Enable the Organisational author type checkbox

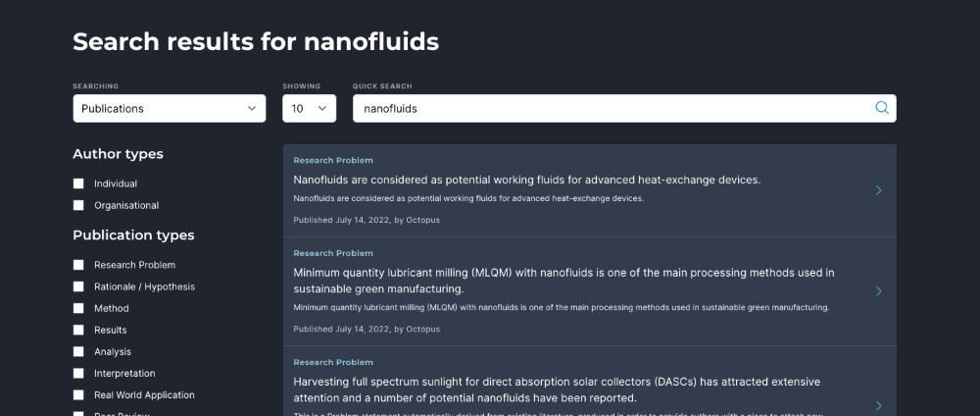point(78,205)
